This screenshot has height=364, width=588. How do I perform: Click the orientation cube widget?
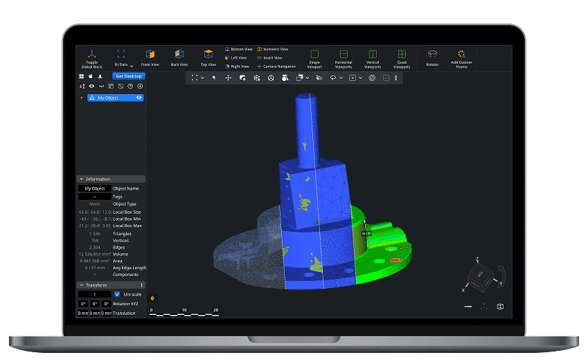(x=480, y=277)
